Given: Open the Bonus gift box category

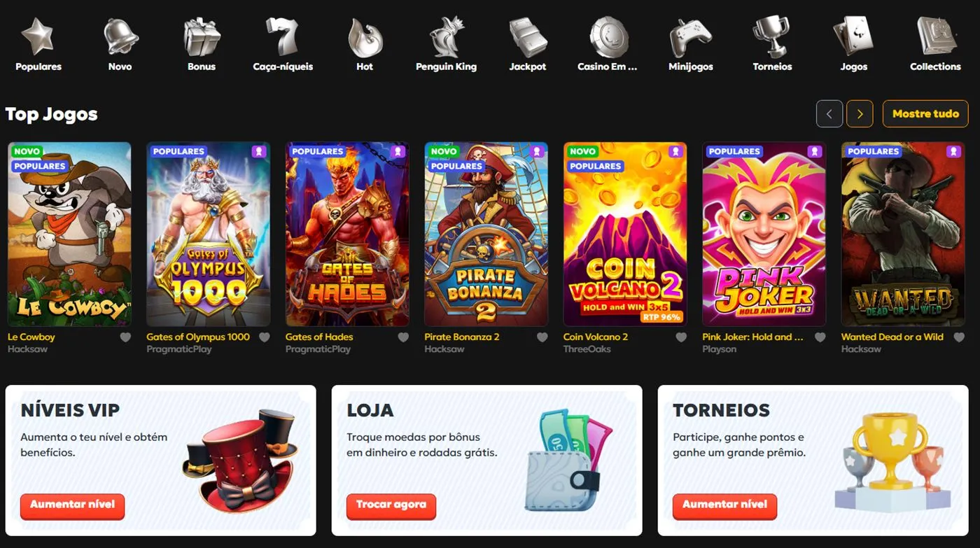Looking at the screenshot, I should 202,44.
